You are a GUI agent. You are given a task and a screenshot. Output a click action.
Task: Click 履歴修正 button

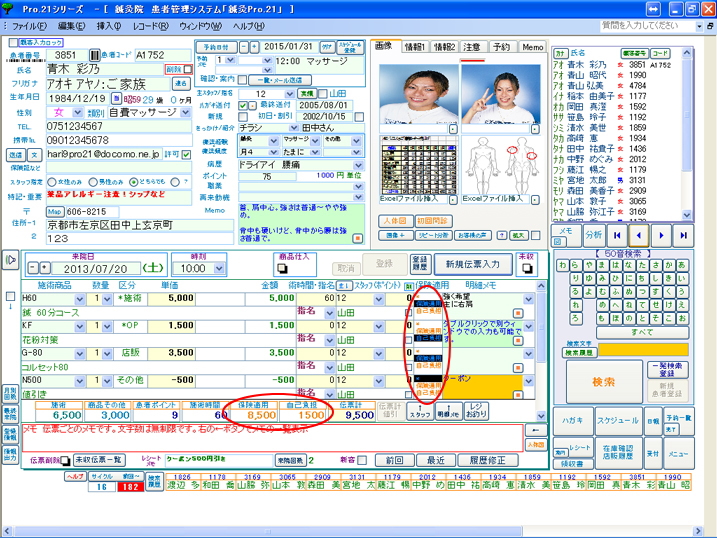click(487, 460)
